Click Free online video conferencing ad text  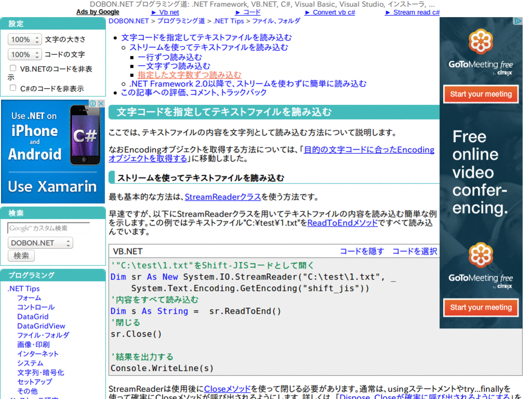[480, 172]
